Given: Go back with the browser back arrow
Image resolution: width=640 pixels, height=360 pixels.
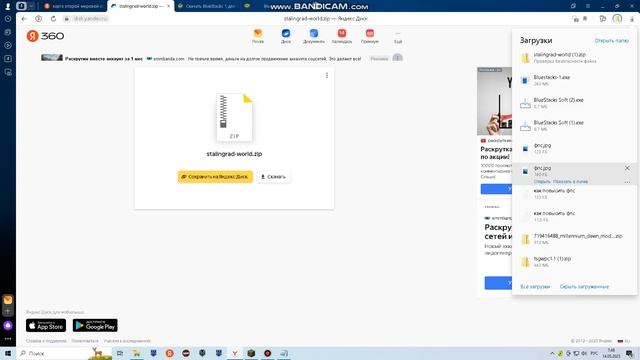Looking at the screenshot, I should click(x=24, y=19).
